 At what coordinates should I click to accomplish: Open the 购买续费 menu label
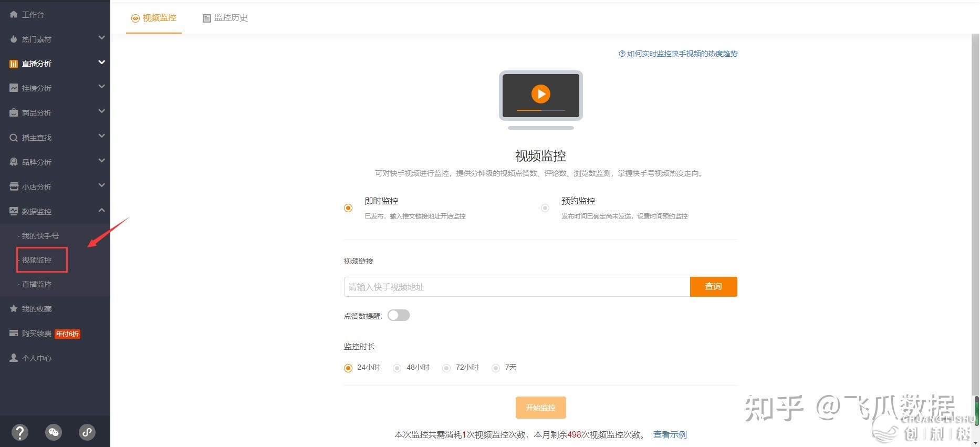click(x=37, y=334)
